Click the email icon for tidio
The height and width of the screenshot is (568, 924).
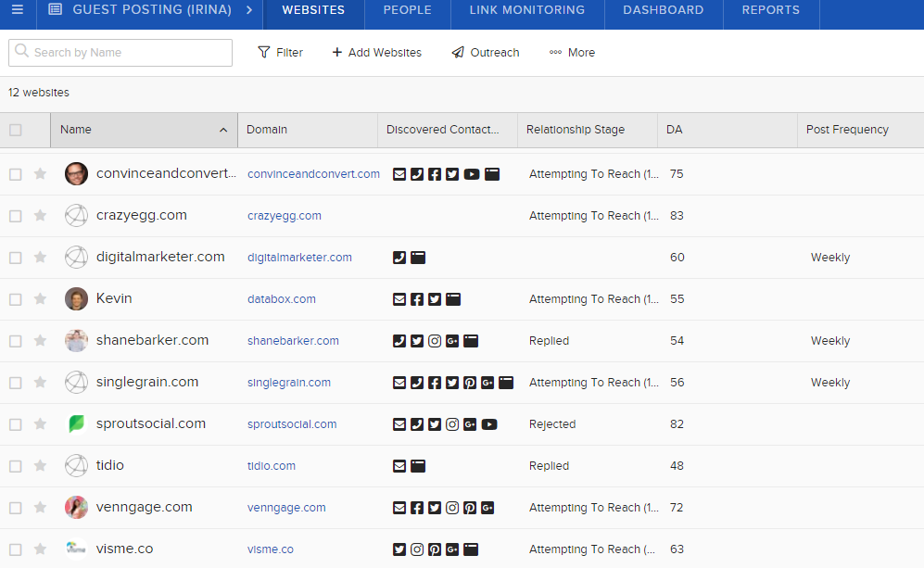tap(399, 467)
